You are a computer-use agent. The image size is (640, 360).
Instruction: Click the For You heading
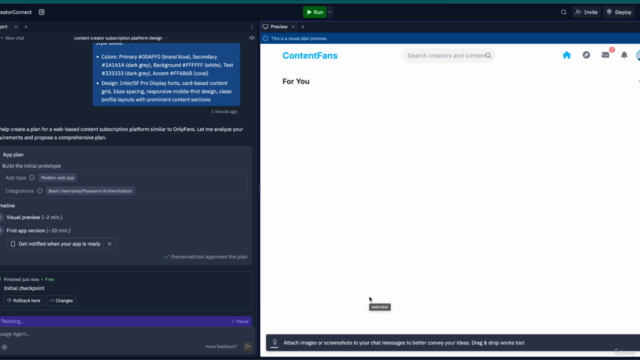[x=296, y=82]
